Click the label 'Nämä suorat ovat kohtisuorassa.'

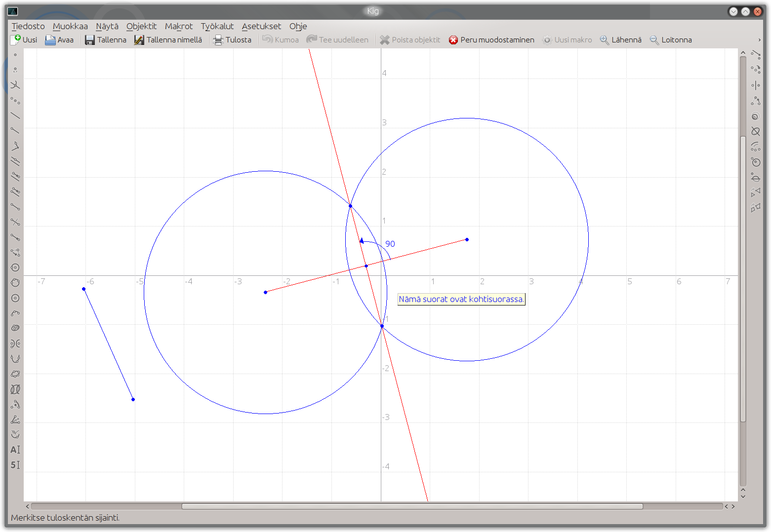pos(461,299)
